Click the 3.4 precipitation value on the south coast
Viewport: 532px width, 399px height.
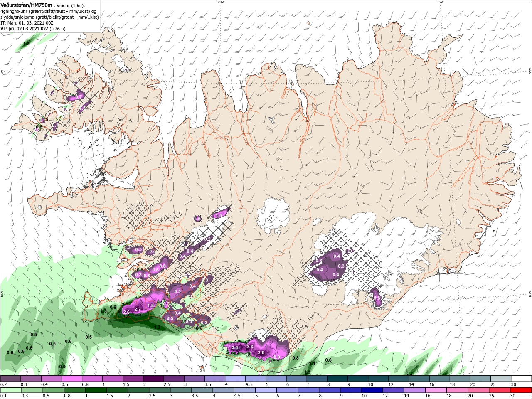(x=235, y=347)
